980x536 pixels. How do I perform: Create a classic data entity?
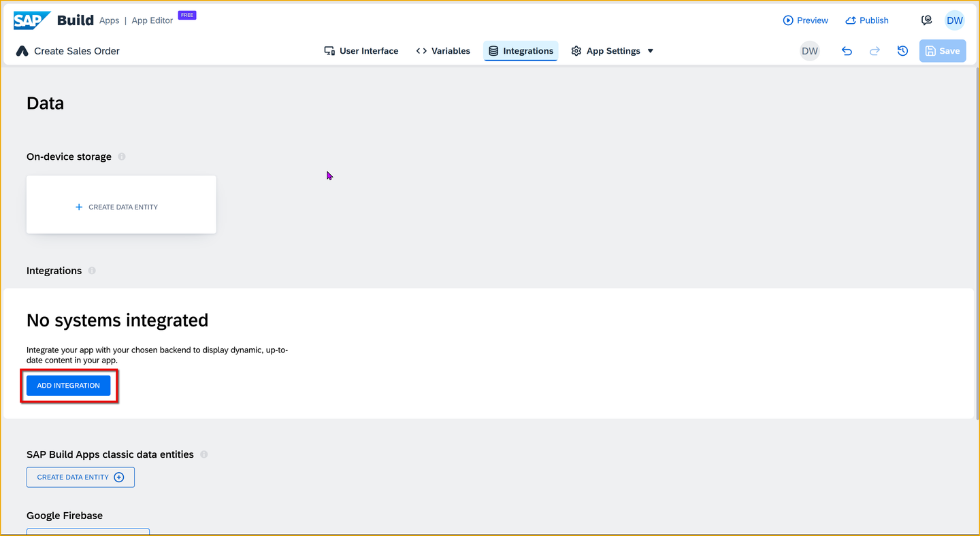coord(80,478)
